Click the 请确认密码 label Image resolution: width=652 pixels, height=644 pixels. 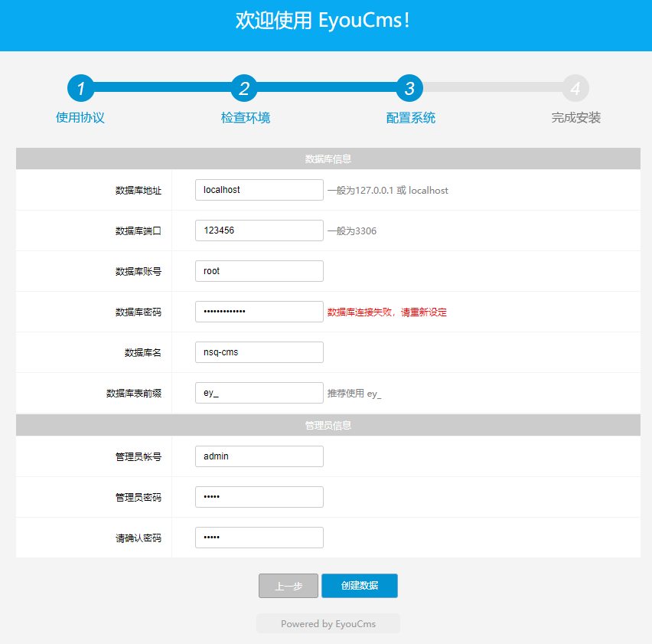(x=138, y=538)
